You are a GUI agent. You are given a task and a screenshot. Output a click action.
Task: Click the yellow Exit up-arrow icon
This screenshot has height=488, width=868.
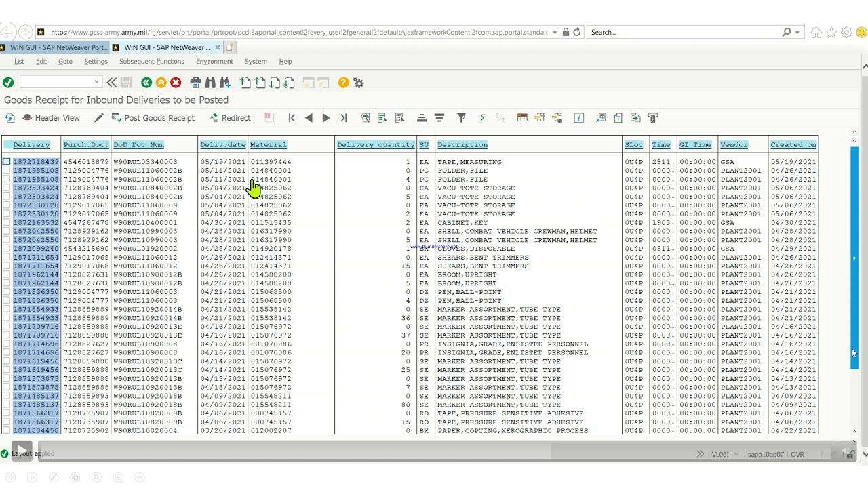click(x=161, y=83)
